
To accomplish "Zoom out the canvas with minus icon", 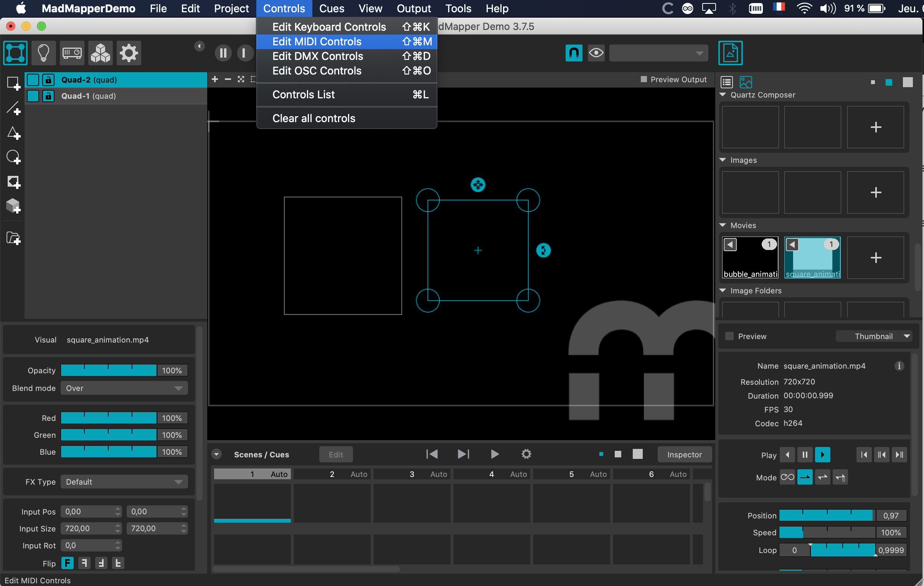I will point(228,79).
